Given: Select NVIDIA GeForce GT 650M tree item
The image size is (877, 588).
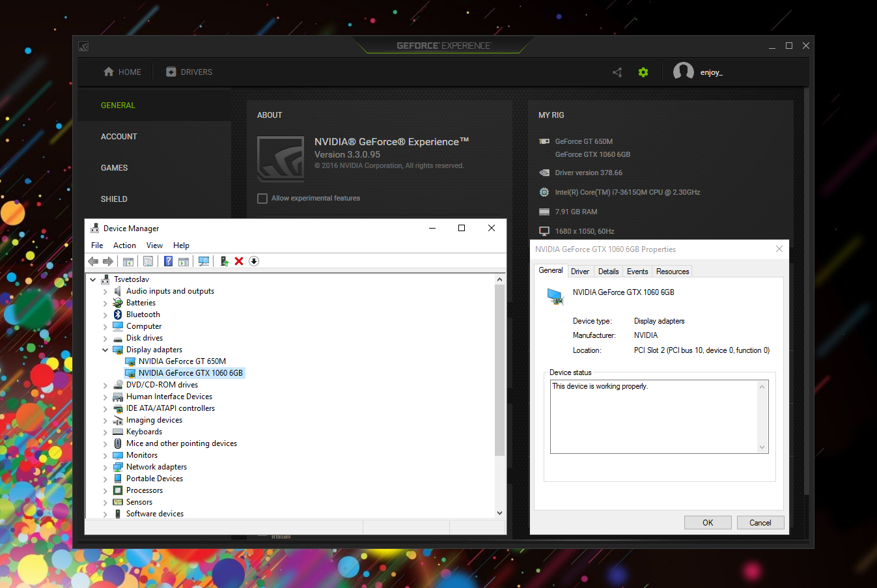Looking at the screenshot, I should click(182, 361).
